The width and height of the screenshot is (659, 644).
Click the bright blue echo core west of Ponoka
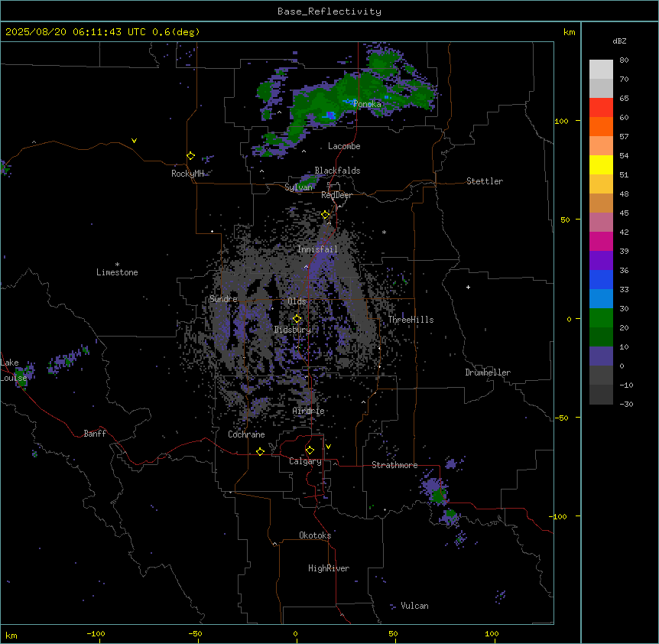point(330,115)
